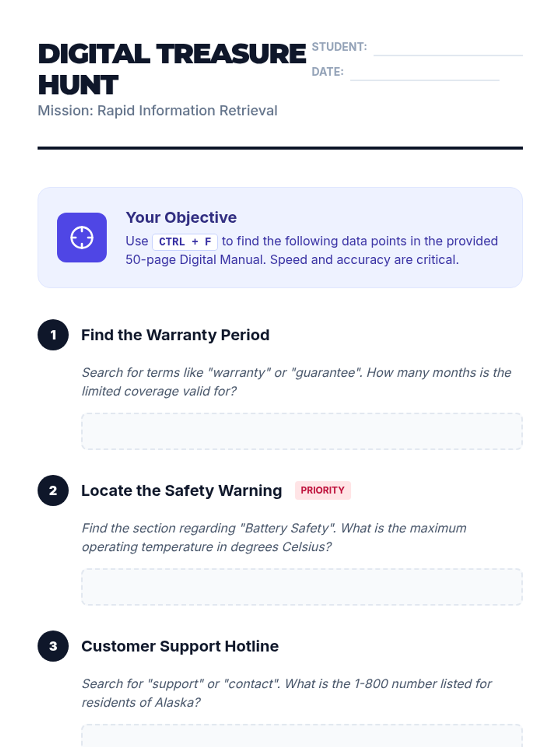Click the Your Objective heading
Image resolution: width=560 pixels, height=747 pixels.
pyautogui.click(x=181, y=218)
